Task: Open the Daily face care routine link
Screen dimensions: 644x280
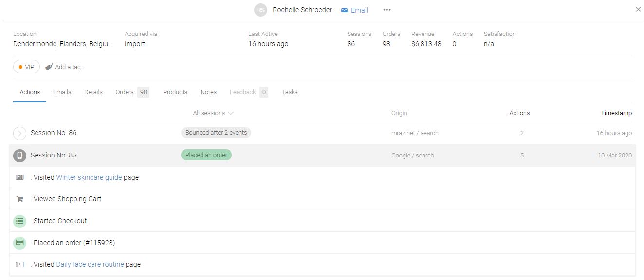Action: (x=90, y=264)
